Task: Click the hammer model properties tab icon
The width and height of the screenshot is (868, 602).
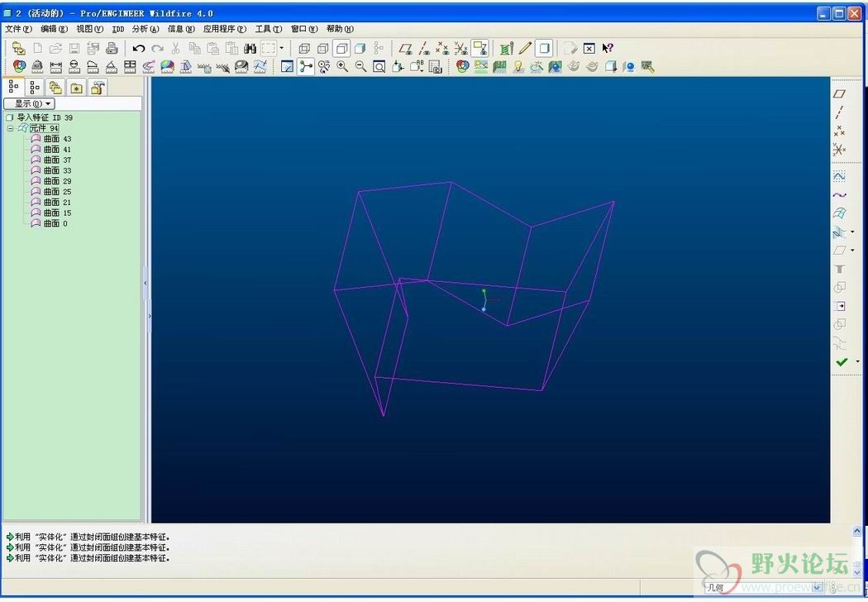Action: click(98, 87)
